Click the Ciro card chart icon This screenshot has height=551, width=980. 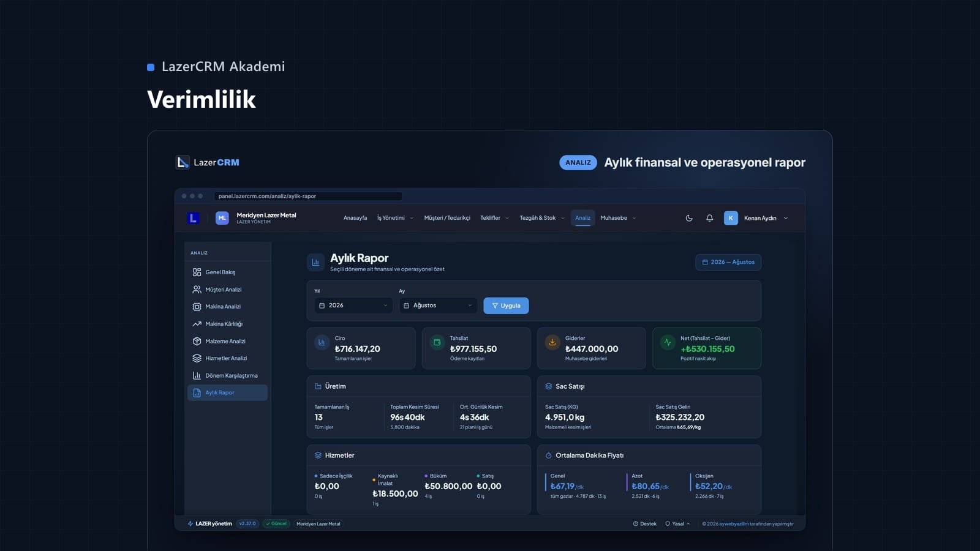click(x=322, y=343)
